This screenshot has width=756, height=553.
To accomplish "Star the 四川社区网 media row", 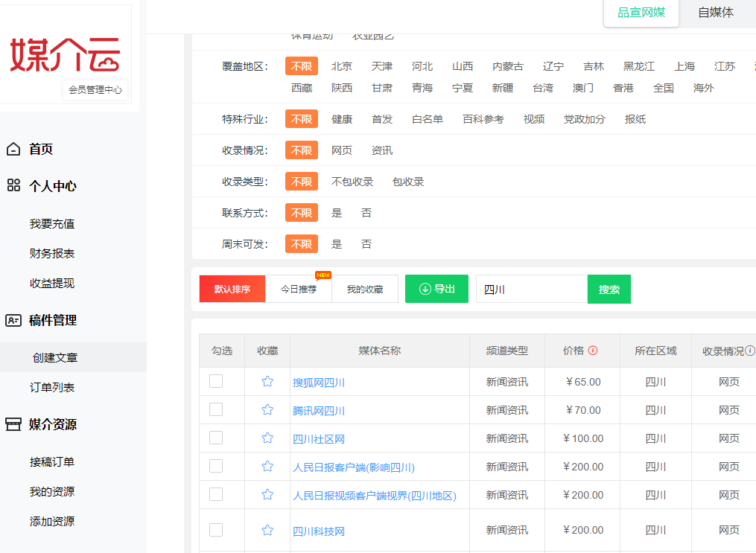I will click(267, 438).
